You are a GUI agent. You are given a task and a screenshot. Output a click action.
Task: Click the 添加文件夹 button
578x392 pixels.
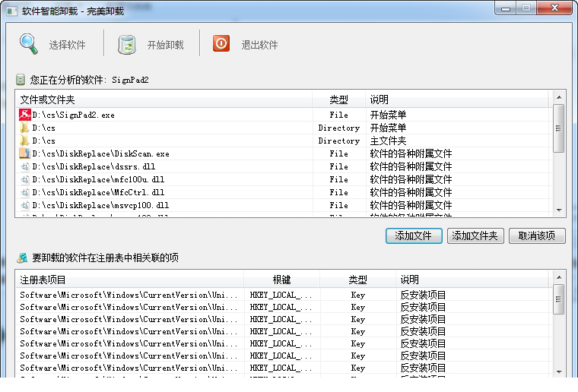click(x=475, y=236)
